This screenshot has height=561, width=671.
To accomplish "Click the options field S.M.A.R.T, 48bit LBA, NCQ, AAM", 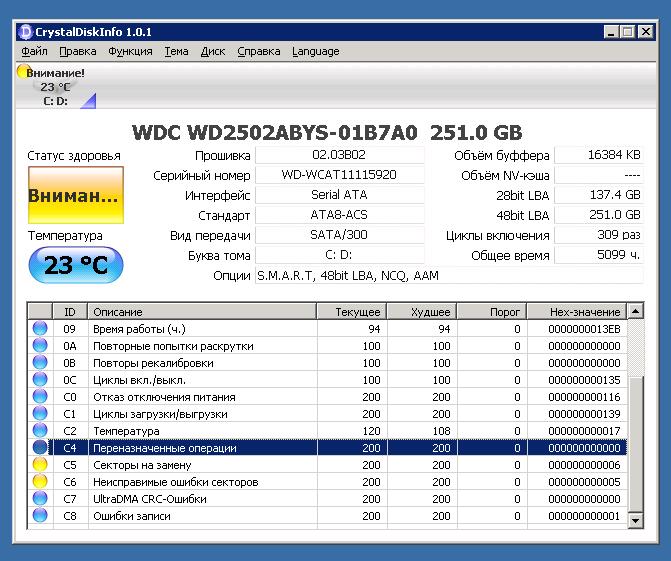I will point(449,276).
